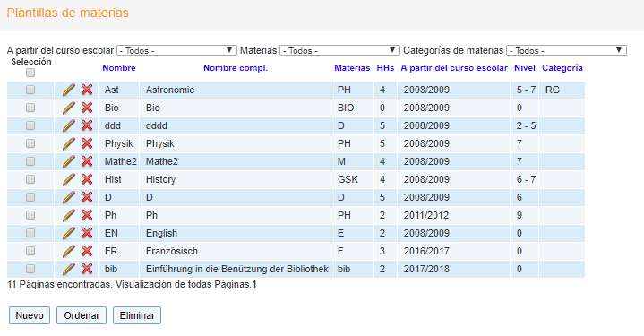The height and width of the screenshot is (336, 644).
Task: Delete the row named D with red X
Action: click(87, 197)
